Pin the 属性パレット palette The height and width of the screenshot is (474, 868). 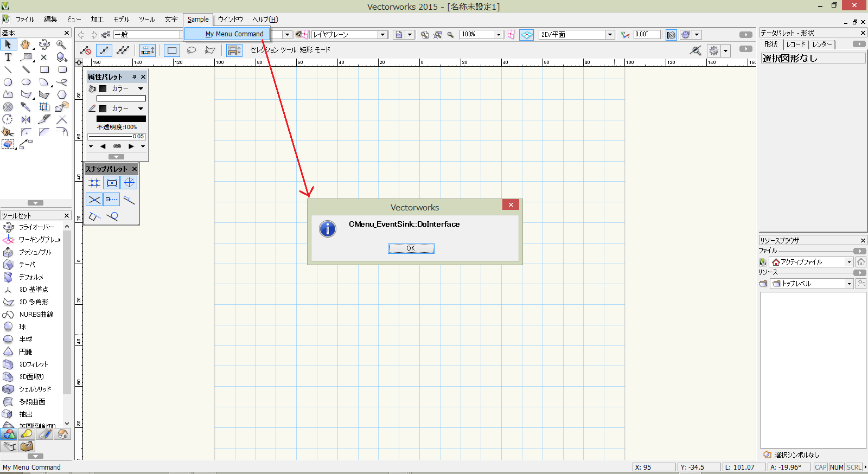[x=134, y=77]
